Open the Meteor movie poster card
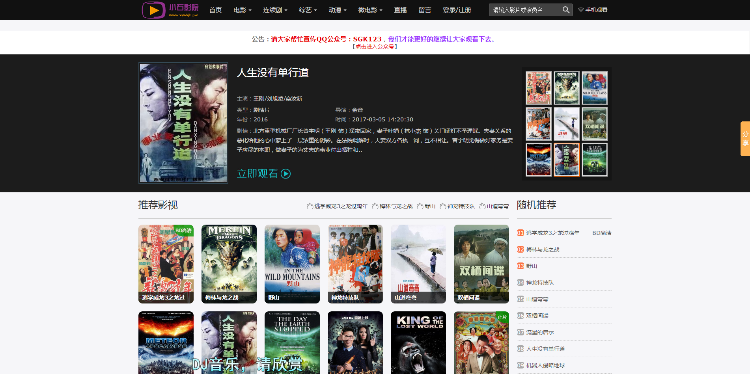The width and height of the screenshot is (750, 374). point(166,342)
